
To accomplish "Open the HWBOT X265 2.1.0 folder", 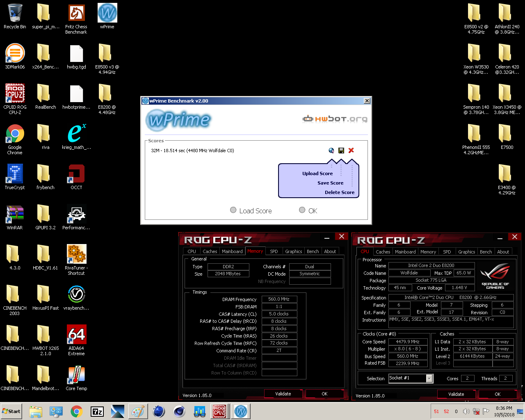I will pyautogui.click(x=46, y=340).
